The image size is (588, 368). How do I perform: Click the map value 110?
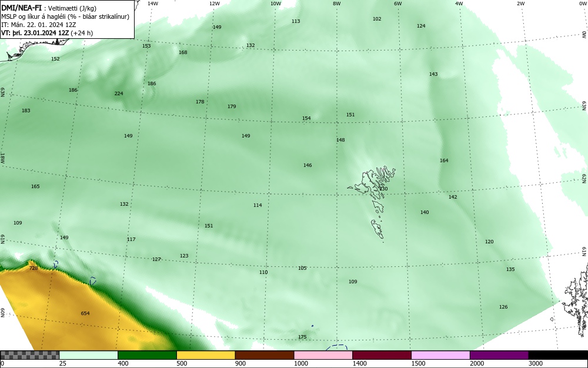(263, 272)
